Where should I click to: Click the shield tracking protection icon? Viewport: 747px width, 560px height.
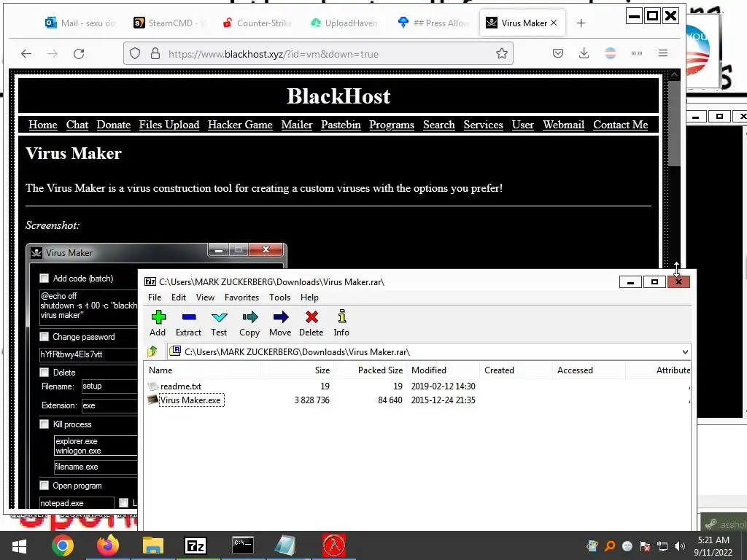[135, 53]
